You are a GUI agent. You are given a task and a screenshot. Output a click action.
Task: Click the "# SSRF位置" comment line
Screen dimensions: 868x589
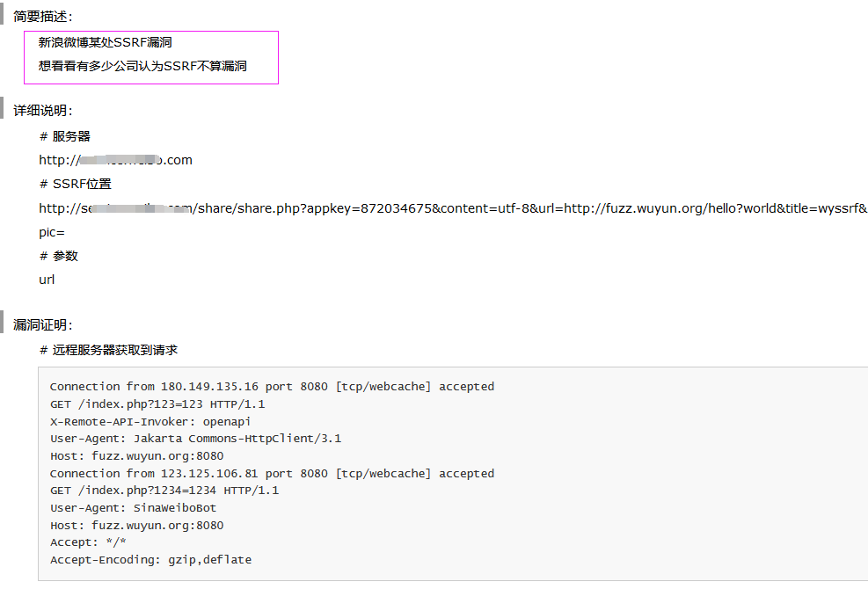pos(75,184)
